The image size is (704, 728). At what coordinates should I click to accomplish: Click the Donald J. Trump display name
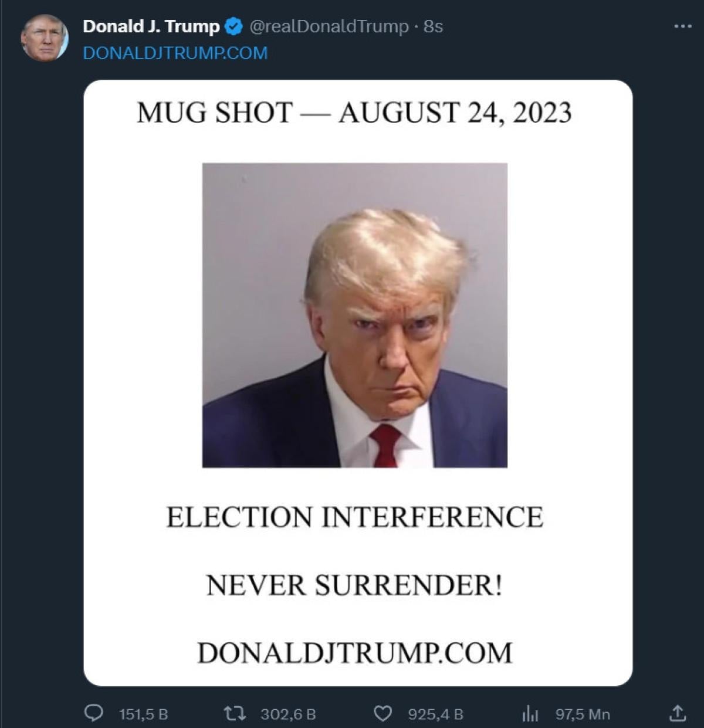pyautogui.click(x=151, y=26)
